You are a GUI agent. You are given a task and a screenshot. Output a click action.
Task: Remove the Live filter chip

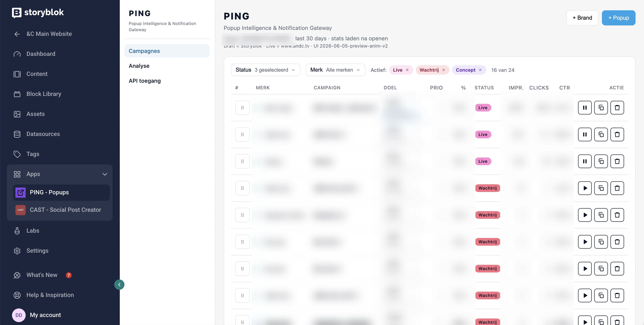pos(407,70)
